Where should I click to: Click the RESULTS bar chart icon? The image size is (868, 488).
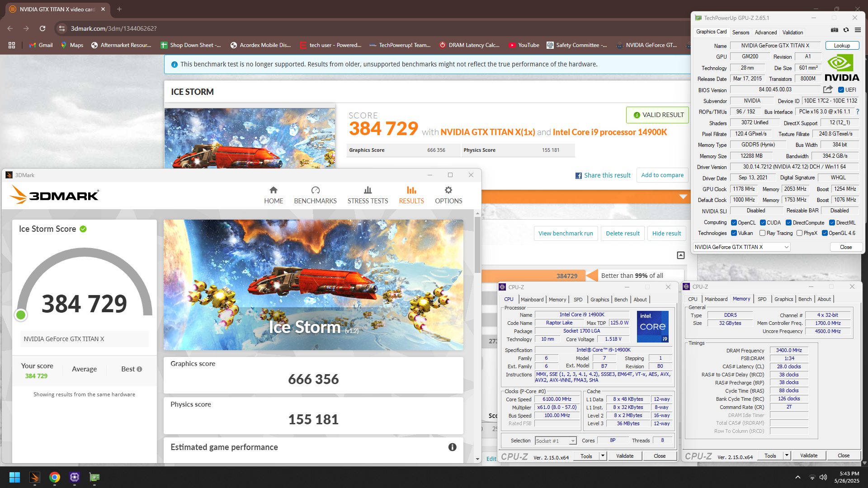(x=411, y=190)
